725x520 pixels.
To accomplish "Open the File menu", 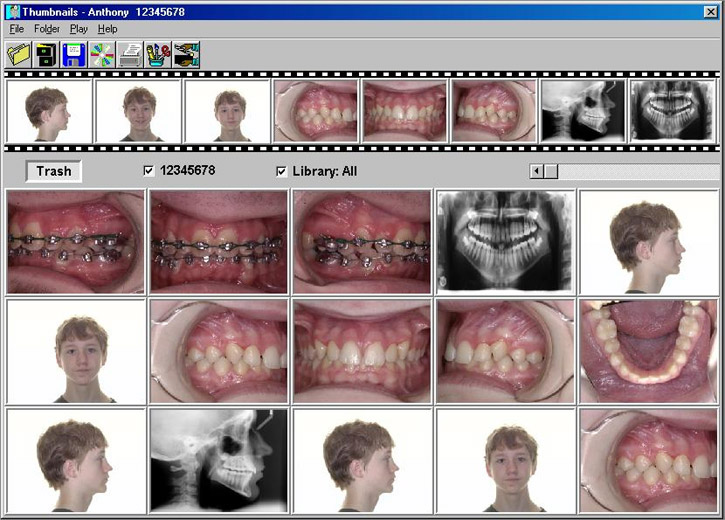I will click(17, 29).
